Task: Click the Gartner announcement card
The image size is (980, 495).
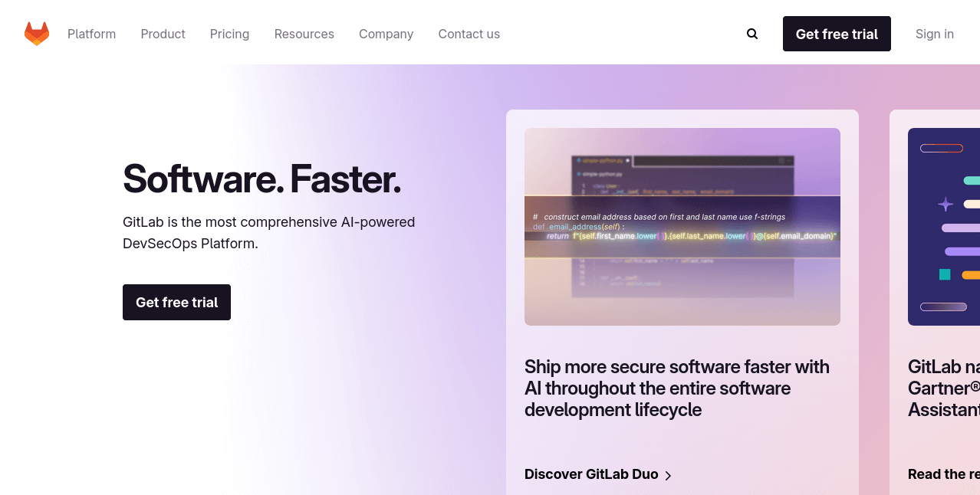Action: tap(943, 307)
